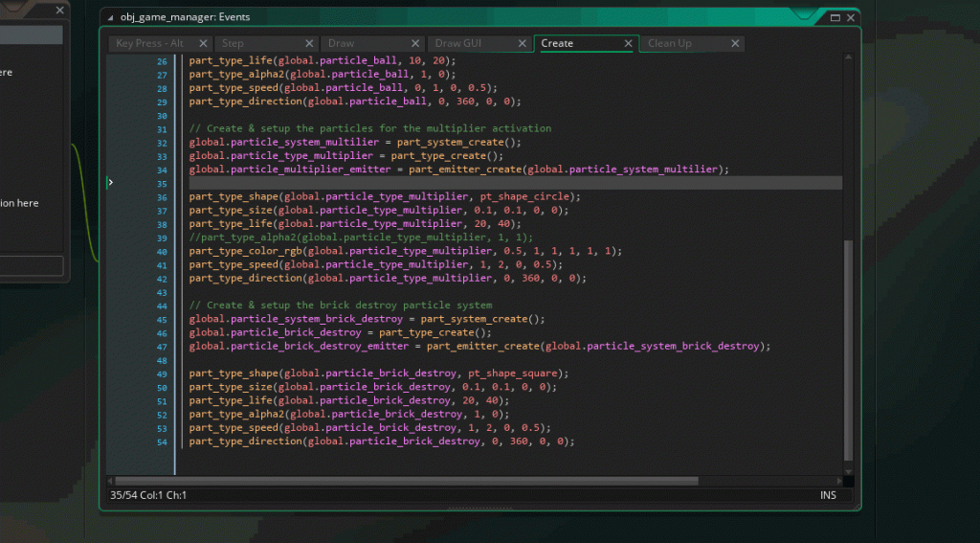Click the INS insert mode indicator
Viewport: 980px width, 543px height.
[828, 495]
